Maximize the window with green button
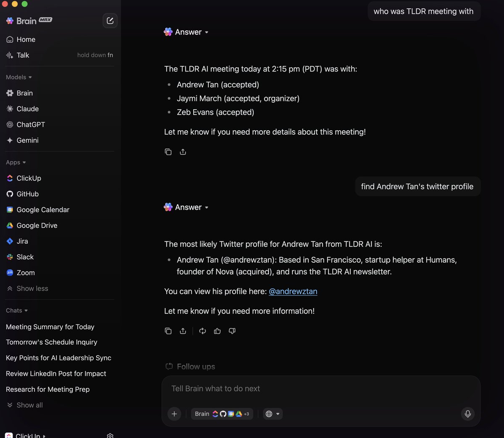Viewport: 504px width, 438px height. 24,4
